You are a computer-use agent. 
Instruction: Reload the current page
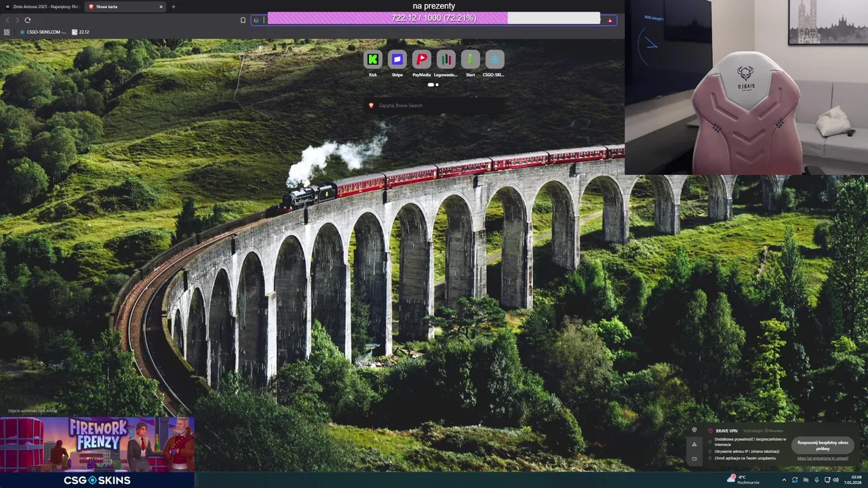coord(28,20)
